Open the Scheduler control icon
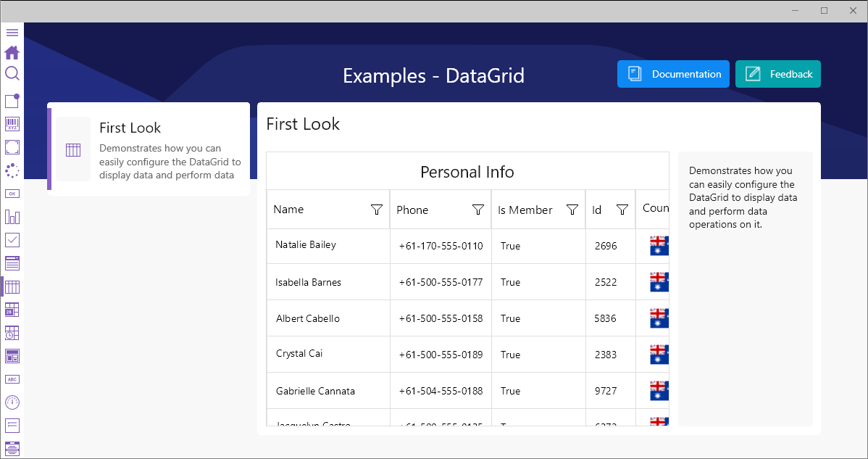 [x=12, y=333]
